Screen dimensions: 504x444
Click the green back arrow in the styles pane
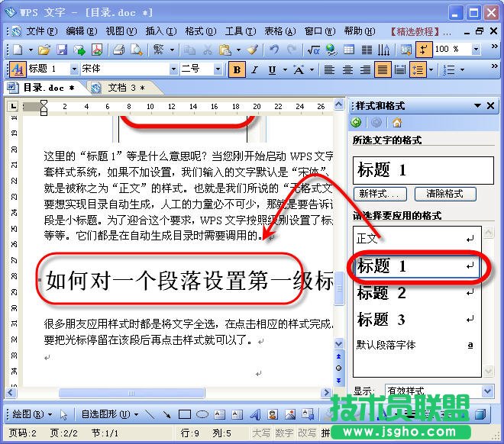(x=356, y=122)
